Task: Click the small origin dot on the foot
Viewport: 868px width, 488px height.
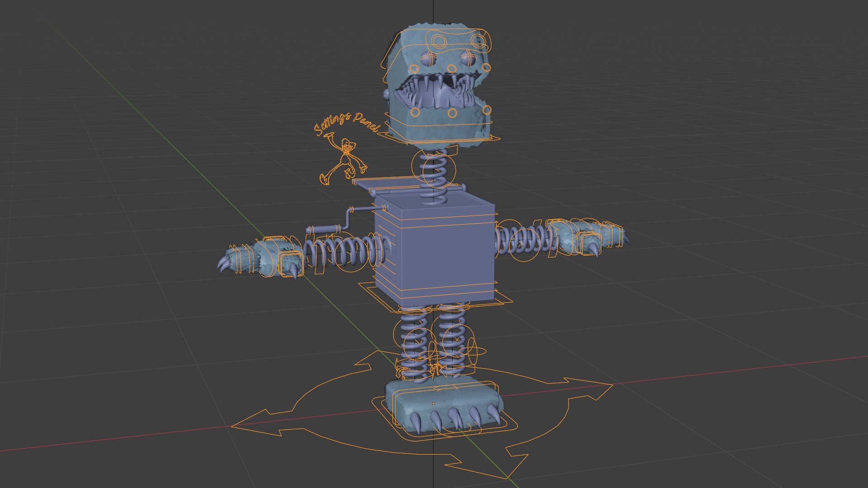Action: pos(433,404)
